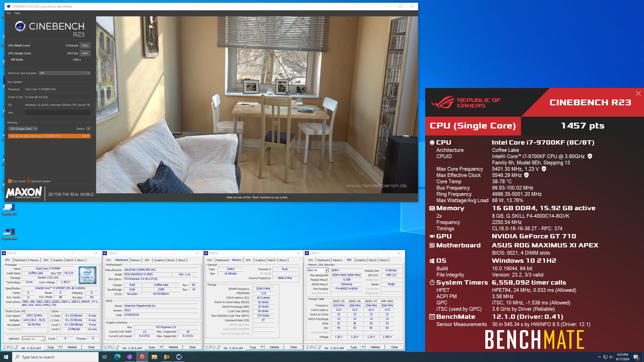Viewport: 644px width, 362px height.
Task: Open the Help menu in Cinebench
Action: pos(17,13)
